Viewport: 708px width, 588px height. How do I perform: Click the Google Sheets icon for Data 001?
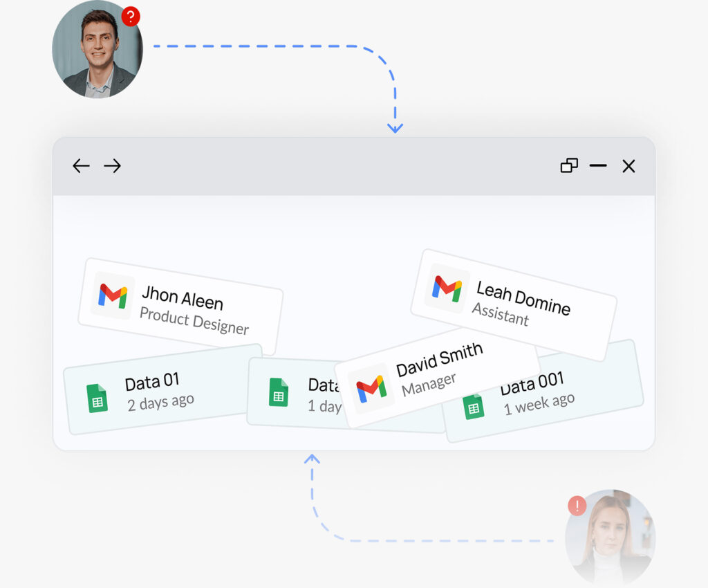pyautogui.click(x=474, y=406)
